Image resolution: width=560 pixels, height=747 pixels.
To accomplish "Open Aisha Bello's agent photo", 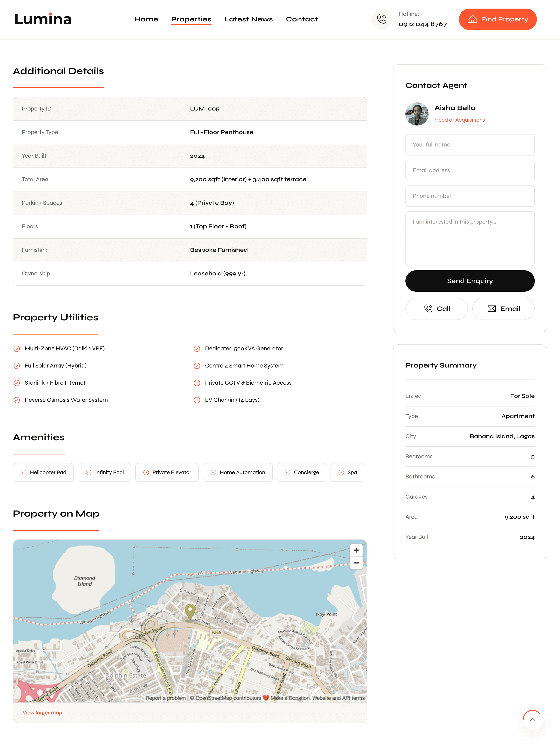I will click(x=417, y=114).
